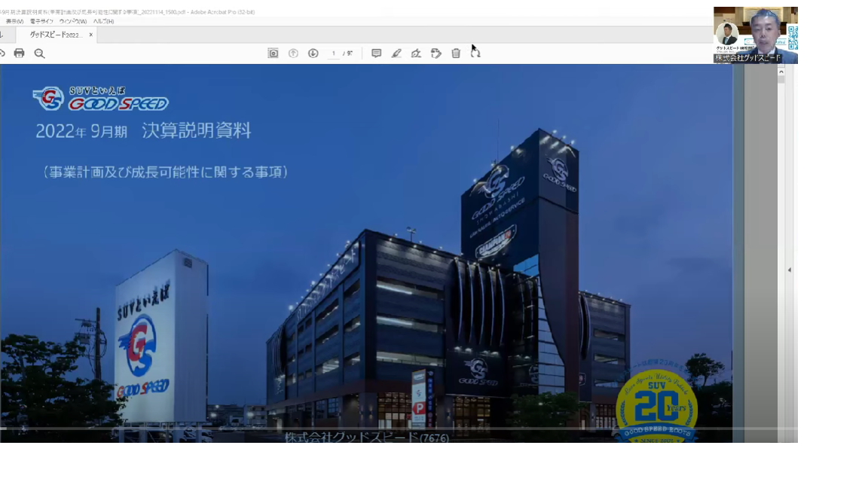Image resolution: width=868 pixels, height=488 pixels.
Task: Select the Snapshot camera tool
Action: point(273,53)
